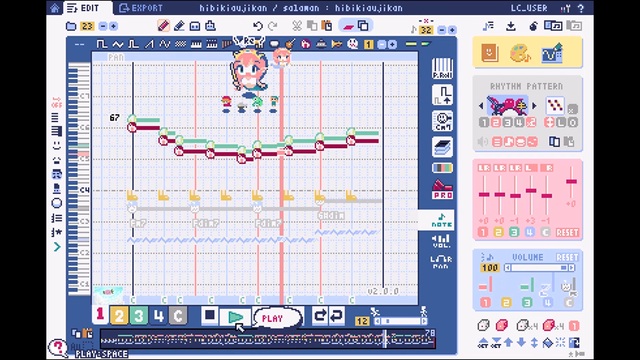Click the scissors cut icon
Viewport: 640px width, 360px height.
[x=297, y=26]
